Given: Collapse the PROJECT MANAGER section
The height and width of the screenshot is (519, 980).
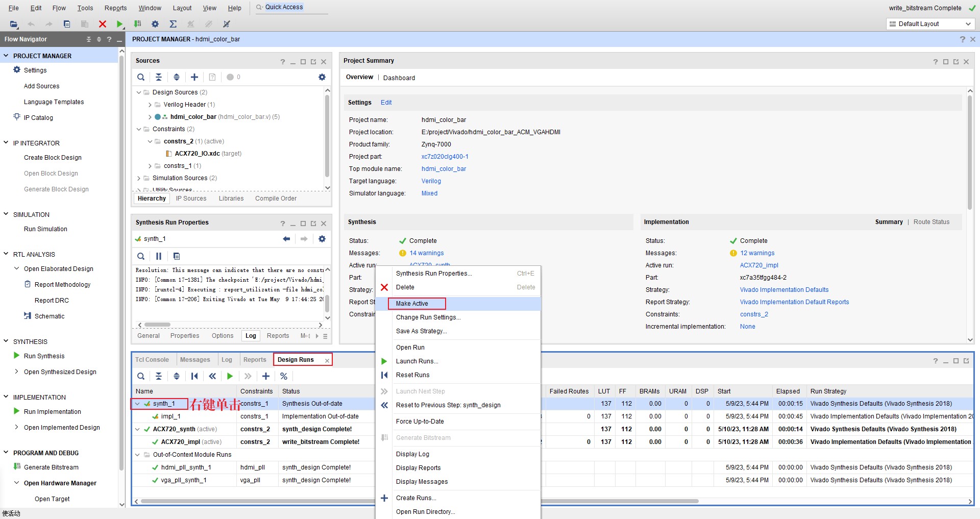Looking at the screenshot, I should (6, 56).
